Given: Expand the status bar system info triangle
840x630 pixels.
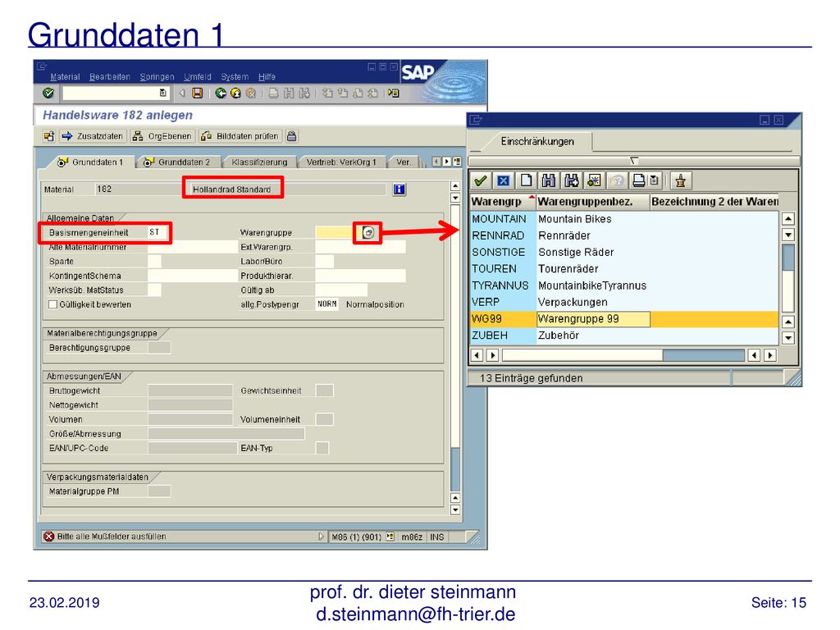Looking at the screenshot, I should pos(321,536).
